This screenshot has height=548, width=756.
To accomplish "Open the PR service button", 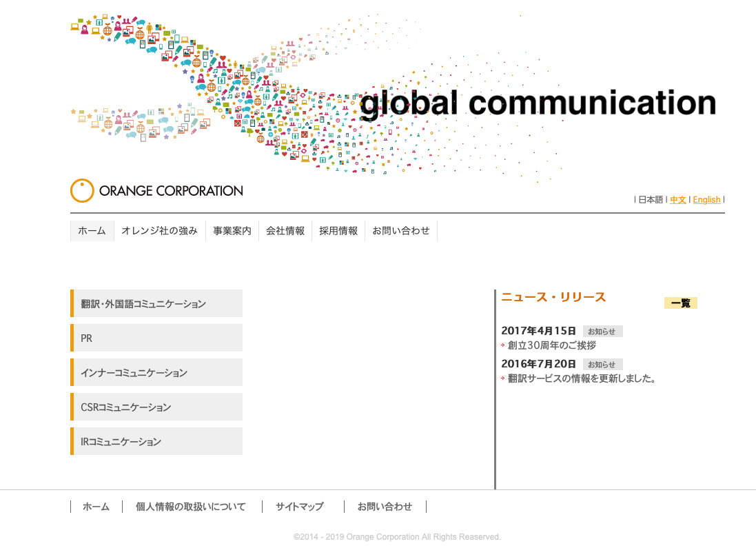I will 156,338.
